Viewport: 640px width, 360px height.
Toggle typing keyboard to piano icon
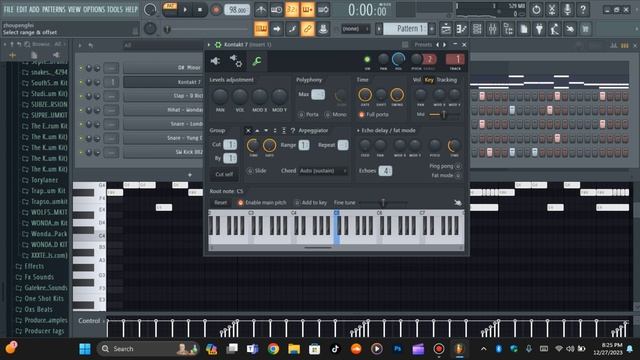pyautogui.click(x=261, y=29)
